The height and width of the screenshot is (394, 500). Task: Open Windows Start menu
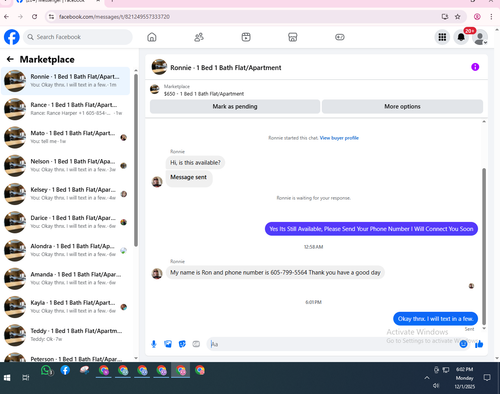click(7, 377)
